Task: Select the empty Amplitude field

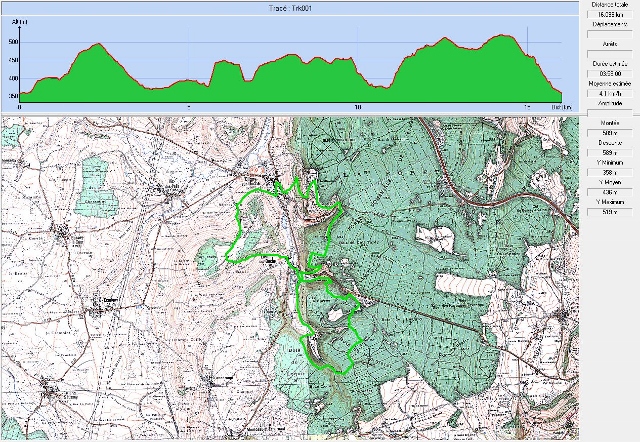Action: [x=608, y=110]
